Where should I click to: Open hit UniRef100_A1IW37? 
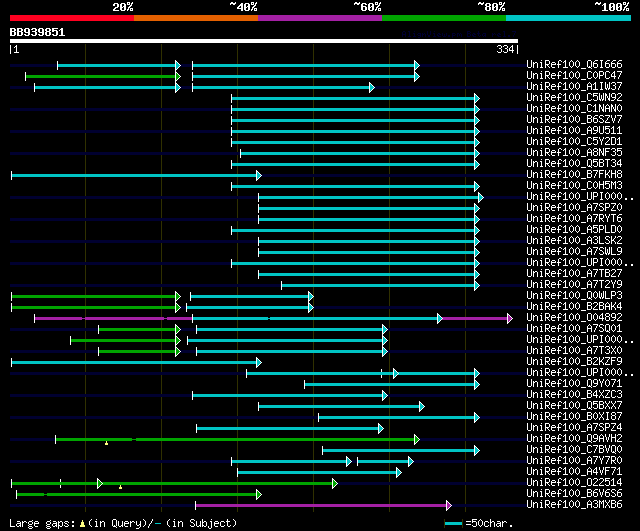tap(574, 87)
